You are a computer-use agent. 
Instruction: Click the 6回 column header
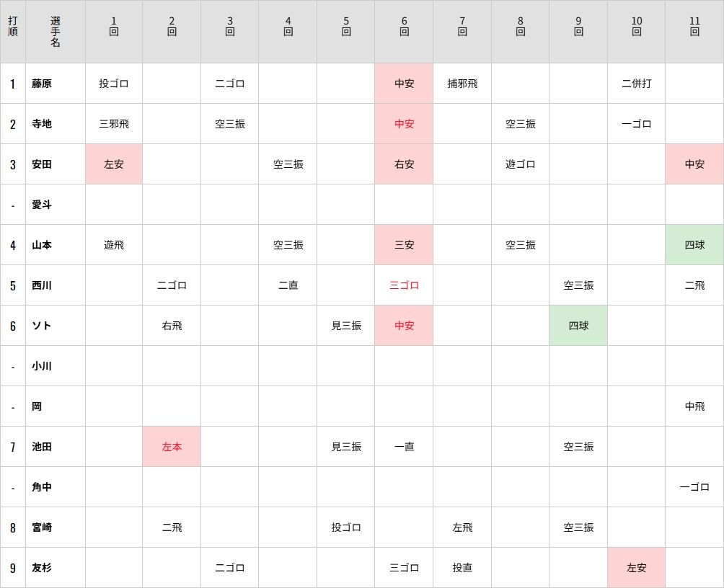coord(404,32)
